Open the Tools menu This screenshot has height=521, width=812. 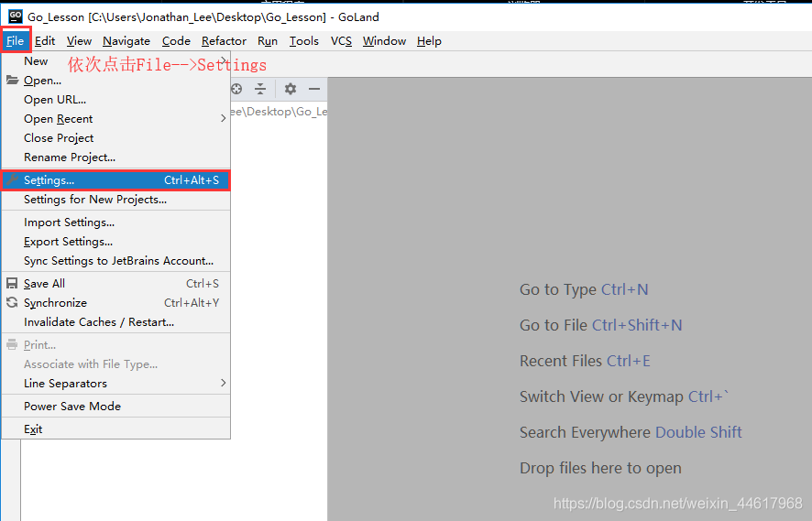304,41
